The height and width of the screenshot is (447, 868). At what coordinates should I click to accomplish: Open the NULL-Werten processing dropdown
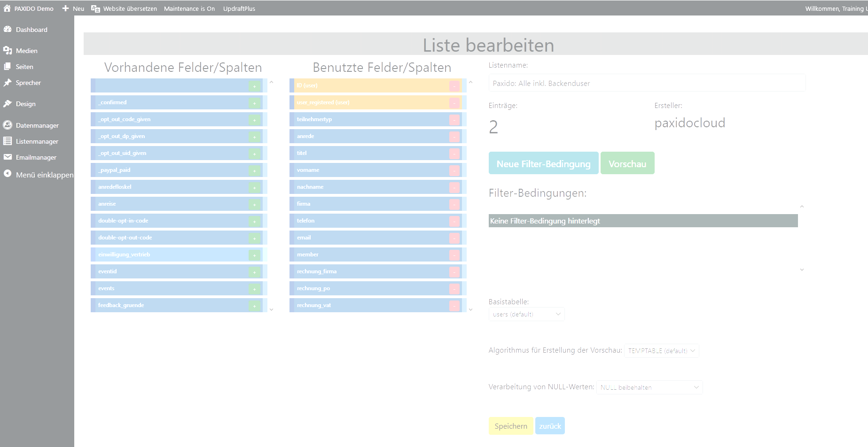click(x=649, y=387)
